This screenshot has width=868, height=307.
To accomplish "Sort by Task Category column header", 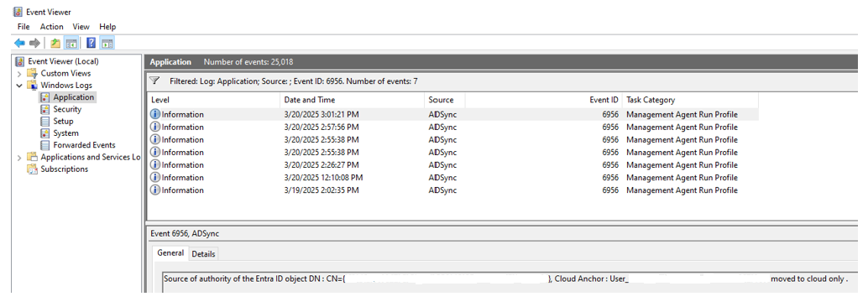I will click(690, 100).
